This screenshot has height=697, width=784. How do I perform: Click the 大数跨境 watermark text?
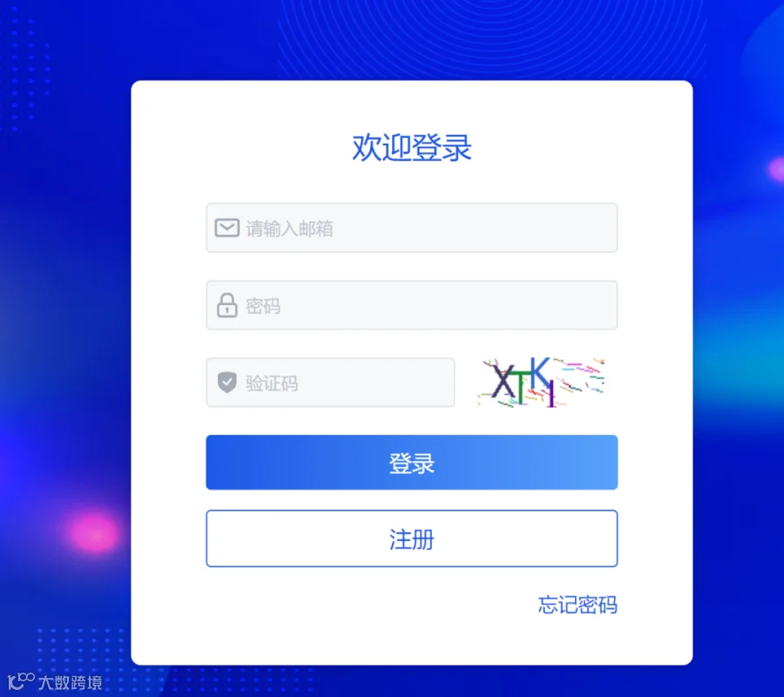(71, 682)
